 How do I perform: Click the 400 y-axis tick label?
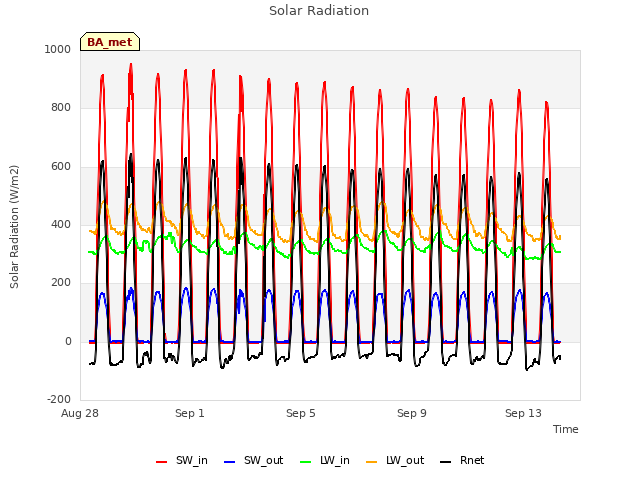point(61,224)
